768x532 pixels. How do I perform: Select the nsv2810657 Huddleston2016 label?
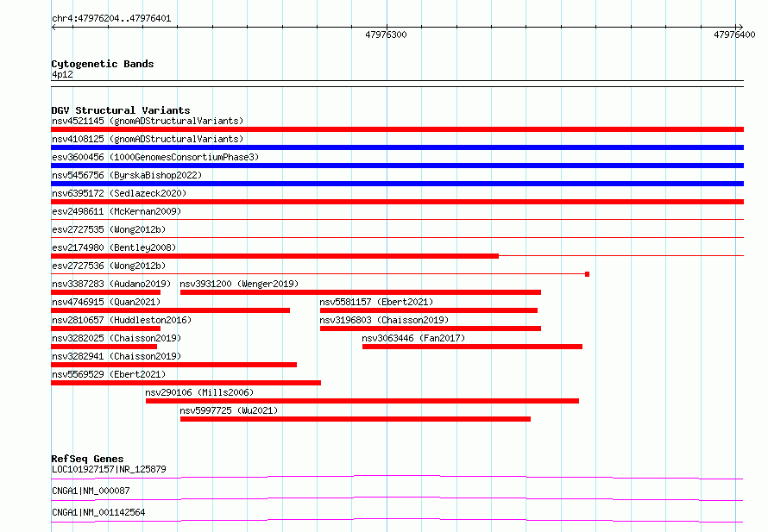[122, 320]
